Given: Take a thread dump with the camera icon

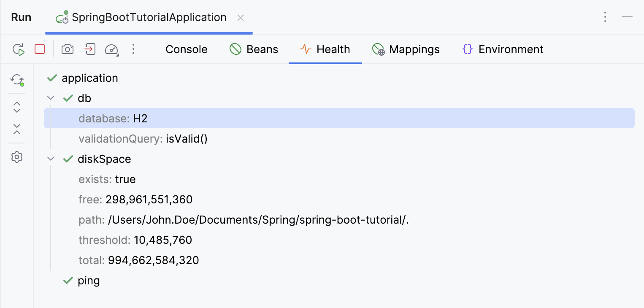Looking at the screenshot, I should pyautogui.click(x=68, y=49).
